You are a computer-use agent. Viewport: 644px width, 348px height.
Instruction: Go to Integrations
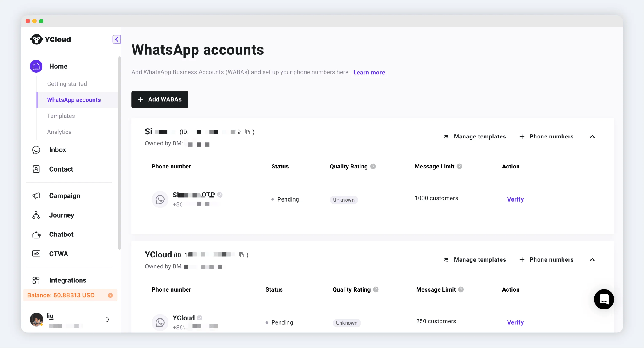[67, 281]
